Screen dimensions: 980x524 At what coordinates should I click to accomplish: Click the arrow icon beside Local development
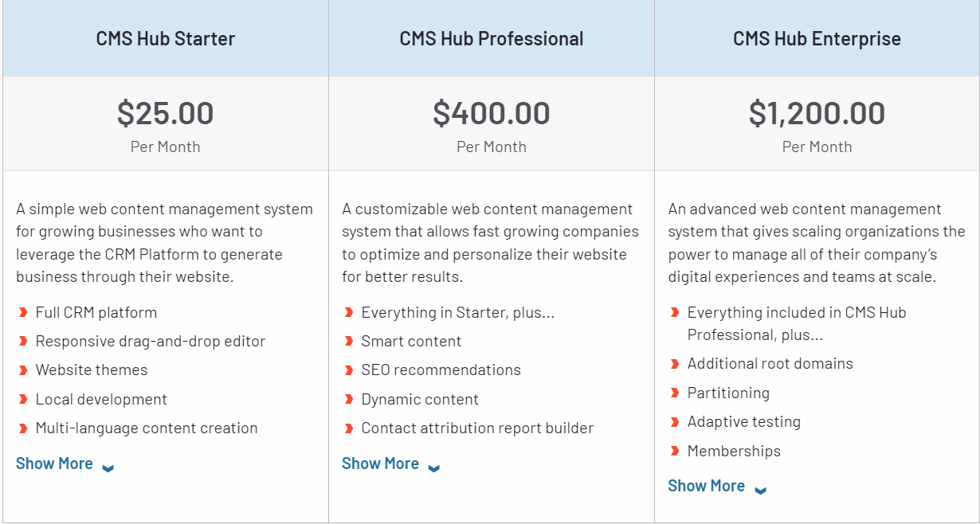25,399
